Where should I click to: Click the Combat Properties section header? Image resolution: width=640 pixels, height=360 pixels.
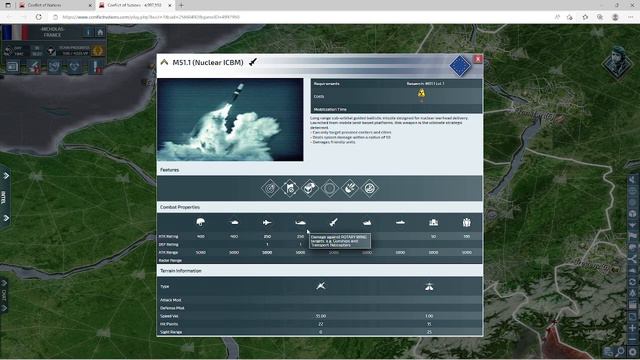[x=180, y=207]
